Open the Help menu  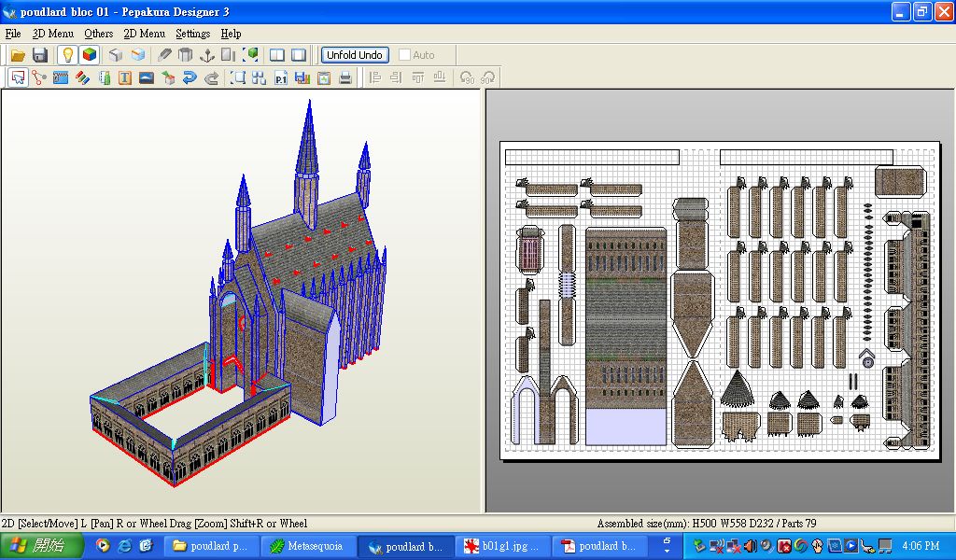point(232,34)
